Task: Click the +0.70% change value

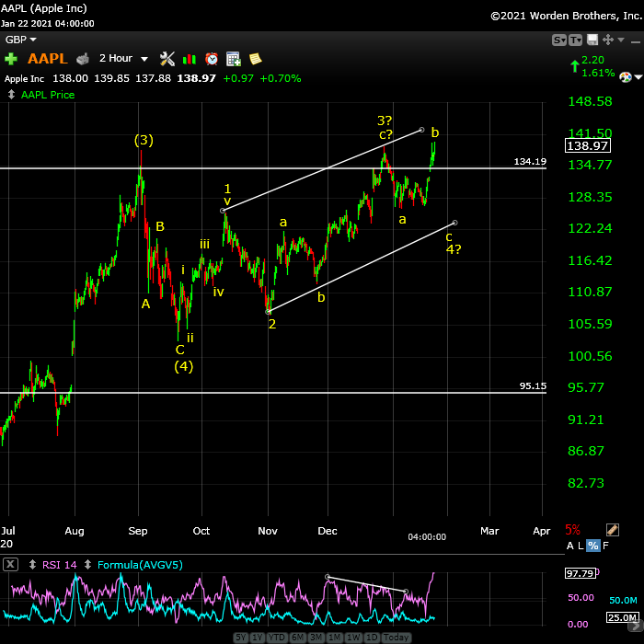Action: 281,78
